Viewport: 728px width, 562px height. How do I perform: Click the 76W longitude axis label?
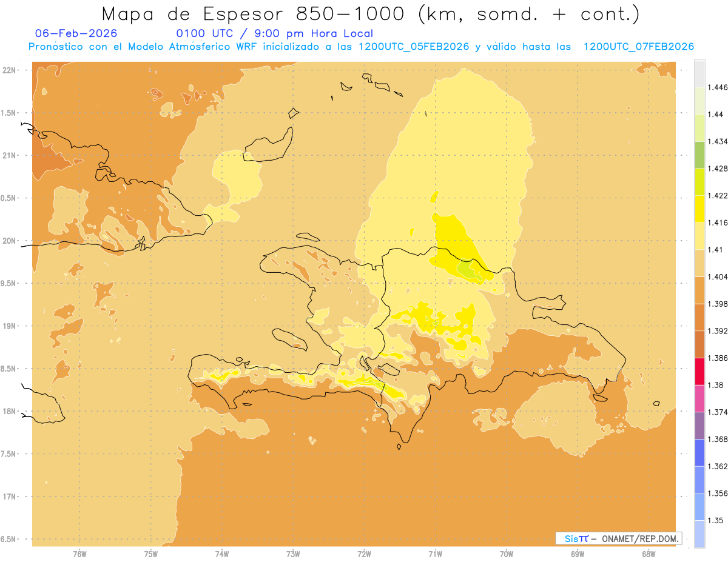click(x=79, y=555)
